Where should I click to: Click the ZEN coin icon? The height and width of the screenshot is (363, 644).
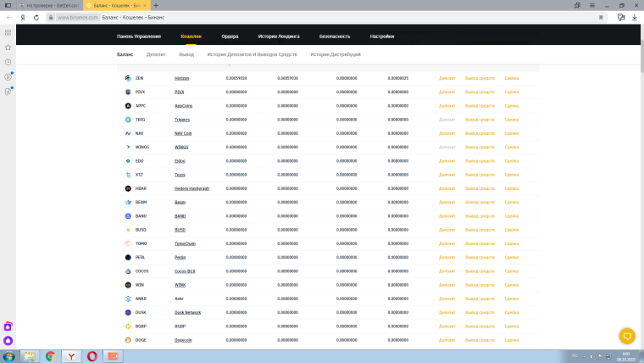point(128,78)
